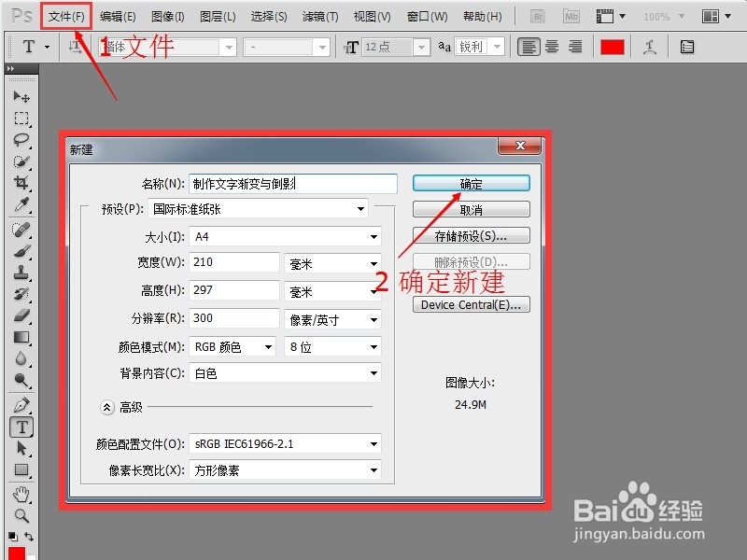This screenshot has height=560, width=747.
Task: Select the Crop tool
Action: click(x=22, y=183)
